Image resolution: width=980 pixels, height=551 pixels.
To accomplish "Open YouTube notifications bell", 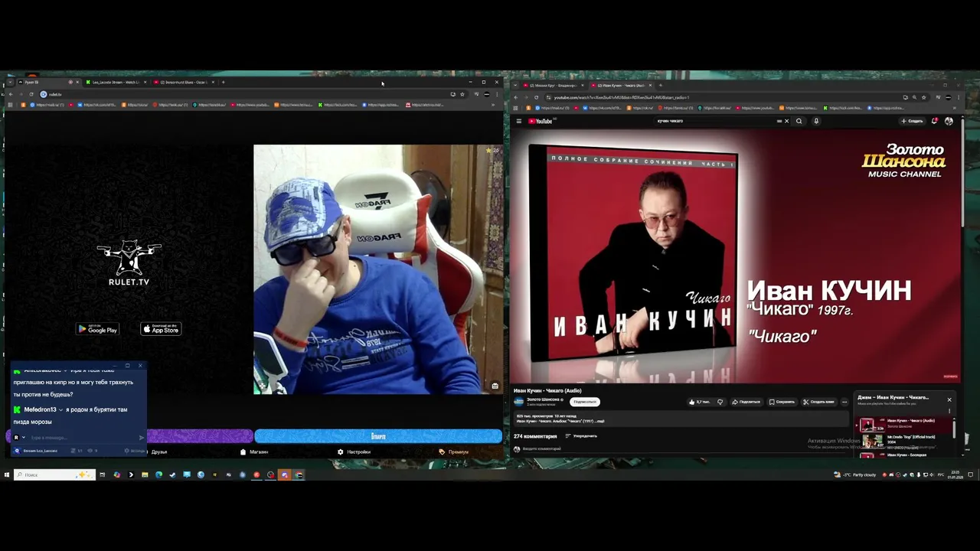I will point(935,121).
